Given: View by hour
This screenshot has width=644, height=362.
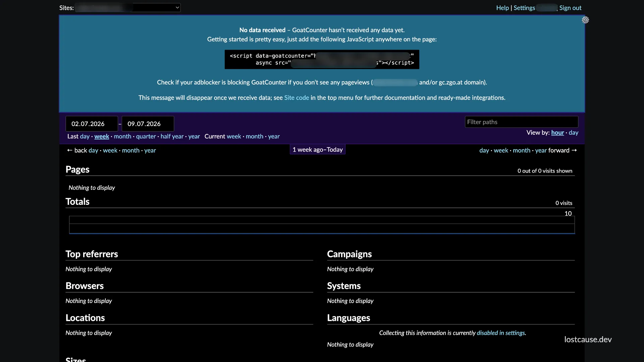Looking at the screenshot, I should pyautogui.click(x=557, y=133).
